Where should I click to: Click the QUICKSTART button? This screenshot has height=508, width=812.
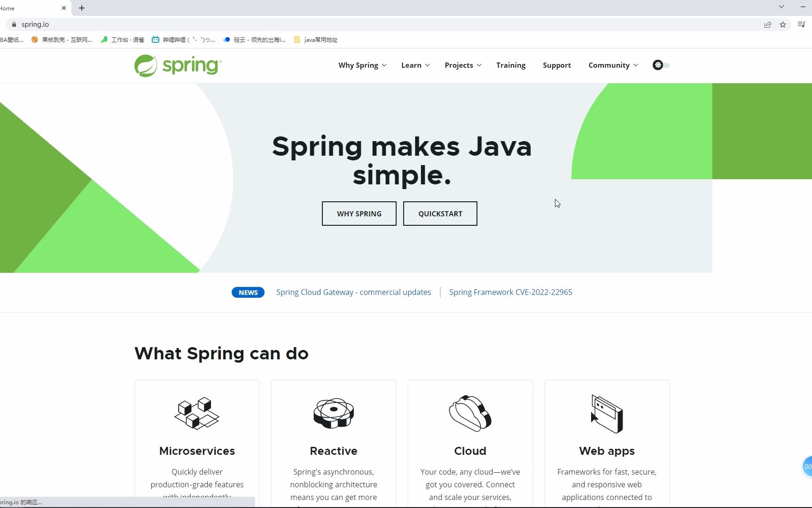tap(440, 214)
